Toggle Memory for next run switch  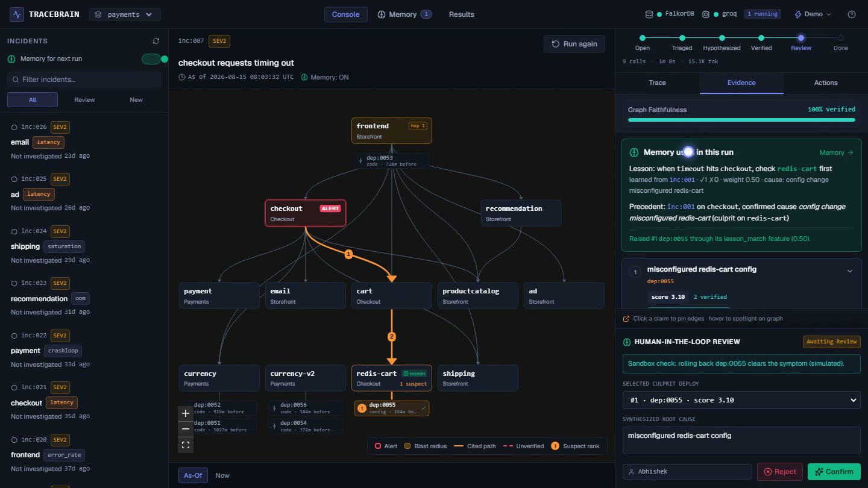point(154,58)
